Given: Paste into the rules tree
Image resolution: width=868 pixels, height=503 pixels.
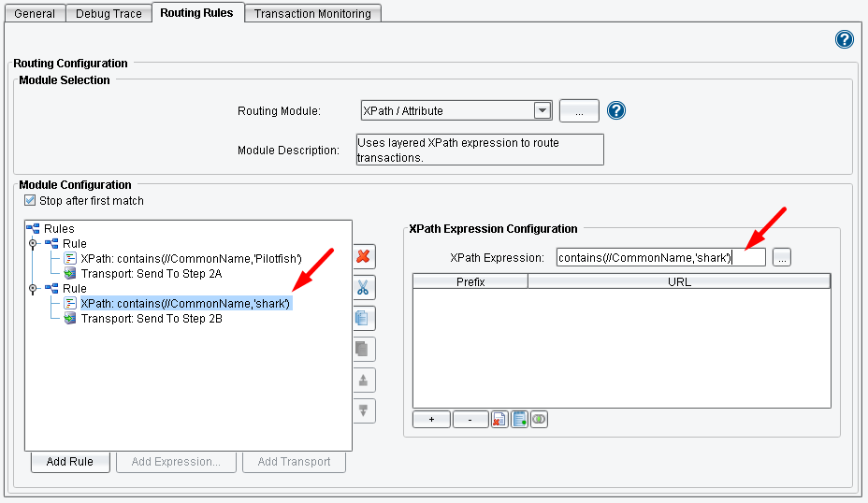Looking at the screenshot, I should [x=364, y=349].
